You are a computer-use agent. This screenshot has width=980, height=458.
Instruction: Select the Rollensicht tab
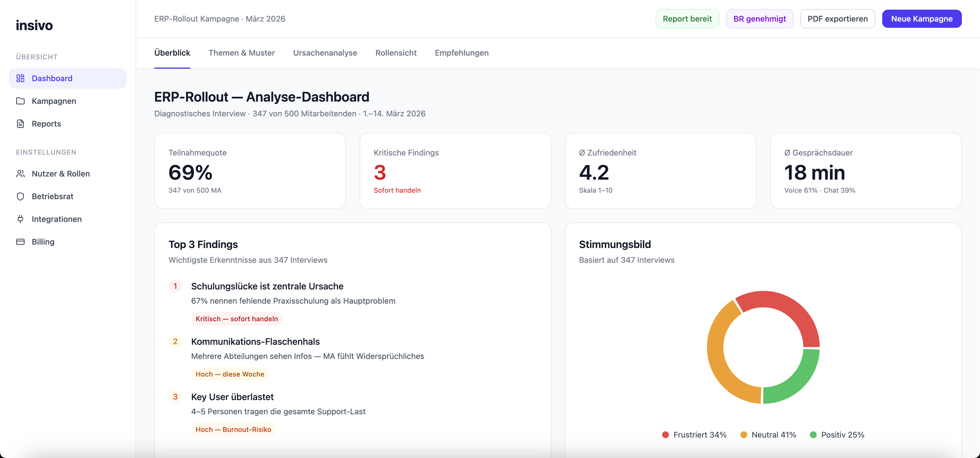pyautogui.click(x=396, y=53)
